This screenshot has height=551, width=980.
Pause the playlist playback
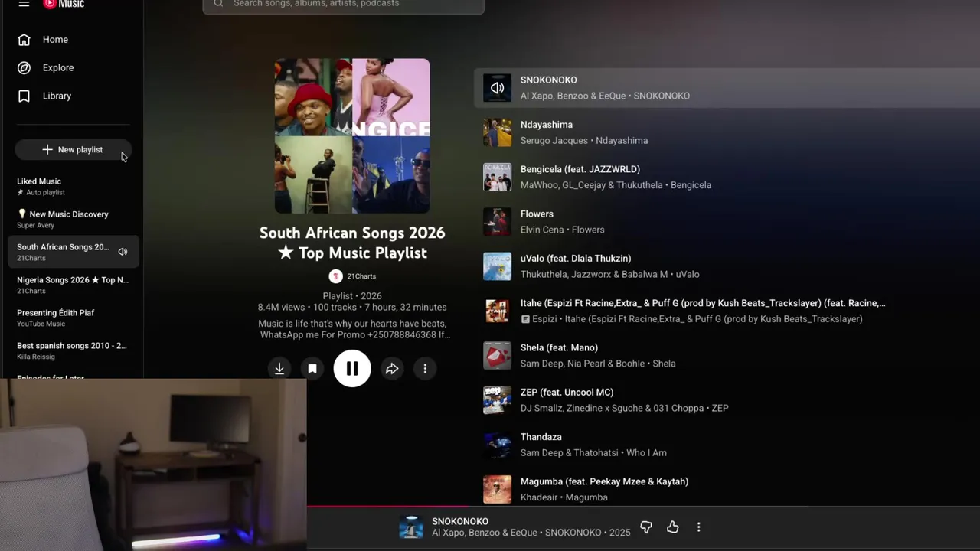352,369
